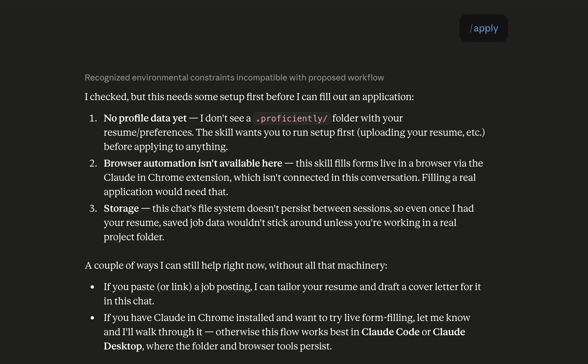This screenshot has width=588, height=364.
Task: Click the "I checked, but this needs" intro sentence
Action: 249,97
